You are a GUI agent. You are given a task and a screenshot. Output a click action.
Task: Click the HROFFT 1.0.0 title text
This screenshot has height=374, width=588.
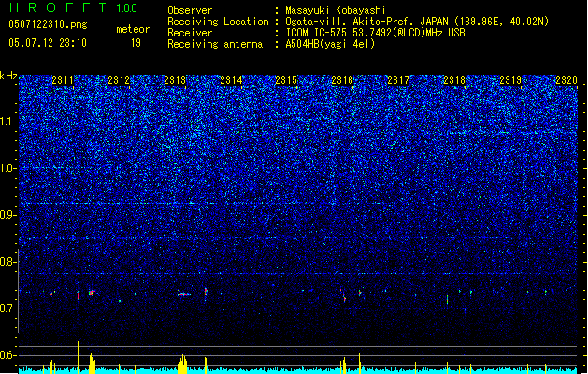point(74,7)
